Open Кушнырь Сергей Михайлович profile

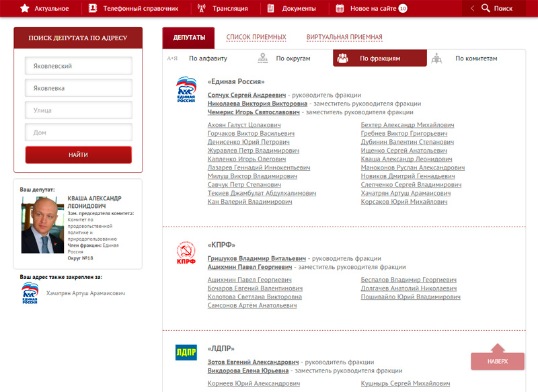pos(406,383)
